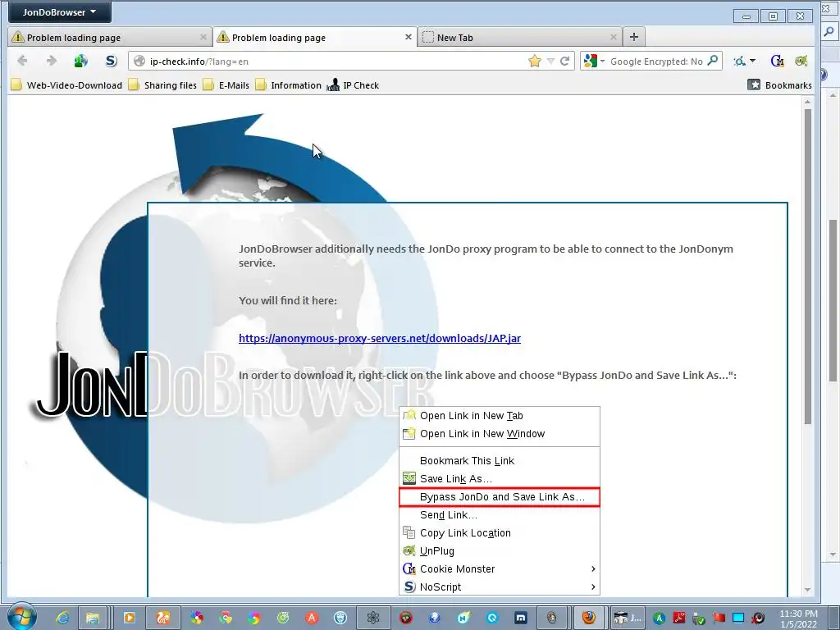Click the JonDo identity switch icon

coord(81,61)
